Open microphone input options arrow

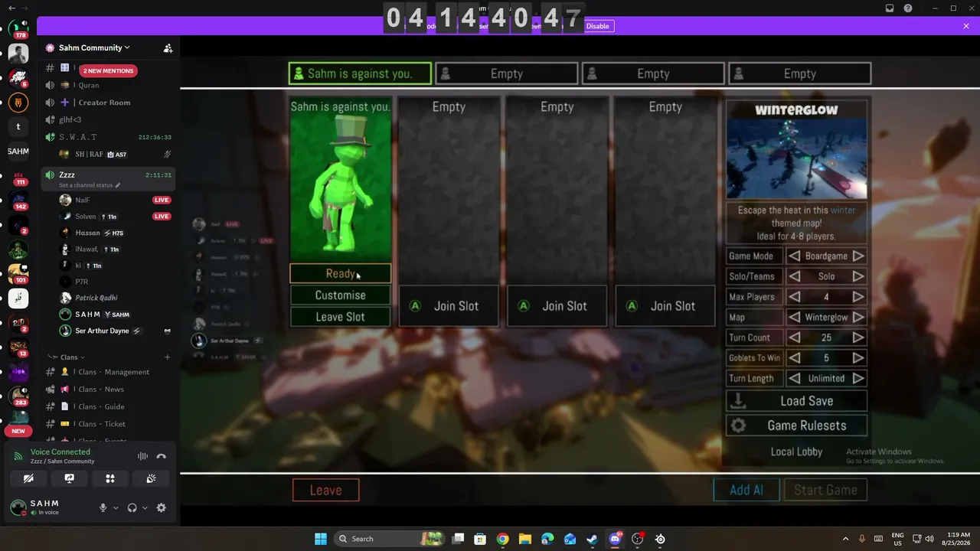click(116, 507)
